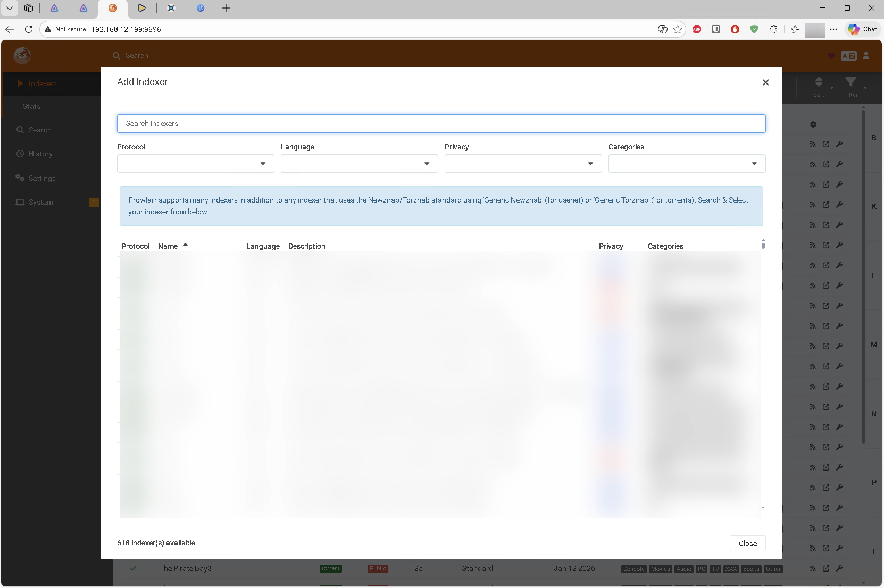The width and height of the screenshot is (884, 588).
Task: Open the Privacy filter dropdown
Action: (523, 164)
